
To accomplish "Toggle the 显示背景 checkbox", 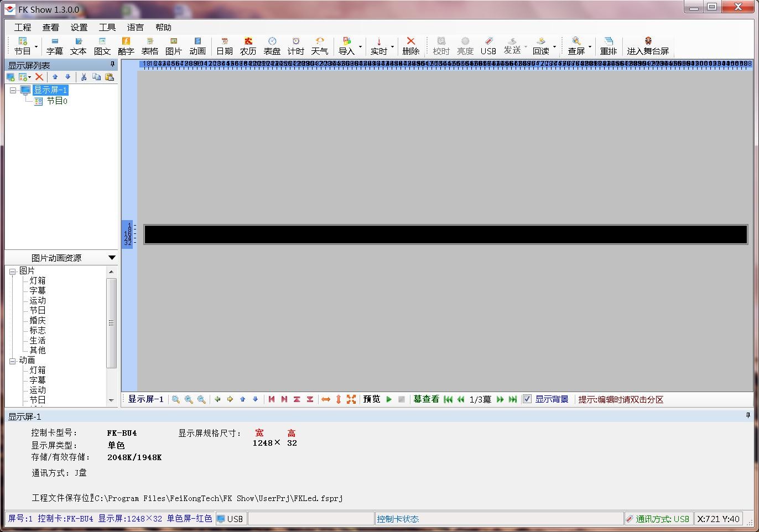I will pyautogui.click(x=527, y=399).
